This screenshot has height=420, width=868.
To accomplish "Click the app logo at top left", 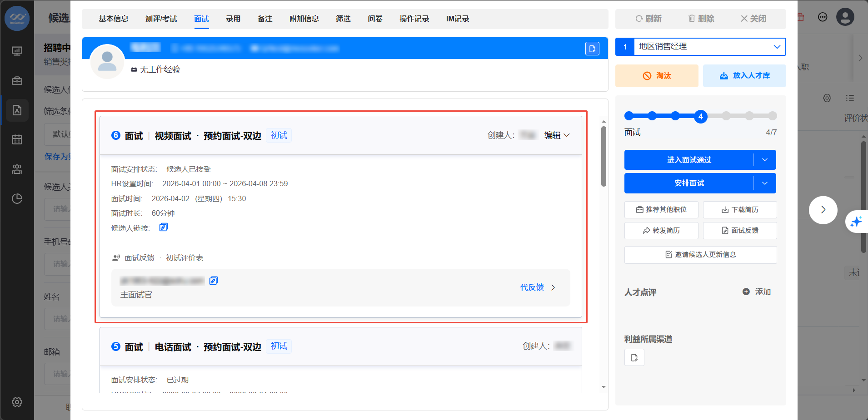I will (x=17, y=18).
